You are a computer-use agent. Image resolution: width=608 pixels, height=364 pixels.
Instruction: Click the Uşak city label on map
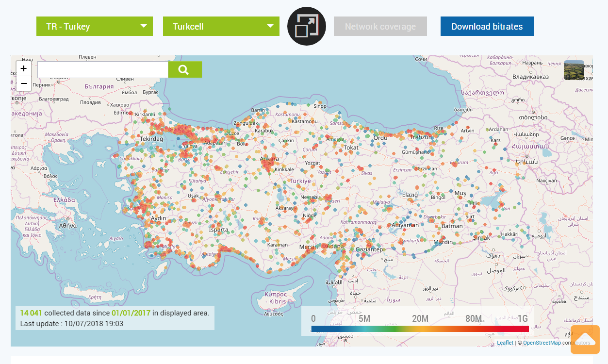(193, 196)
